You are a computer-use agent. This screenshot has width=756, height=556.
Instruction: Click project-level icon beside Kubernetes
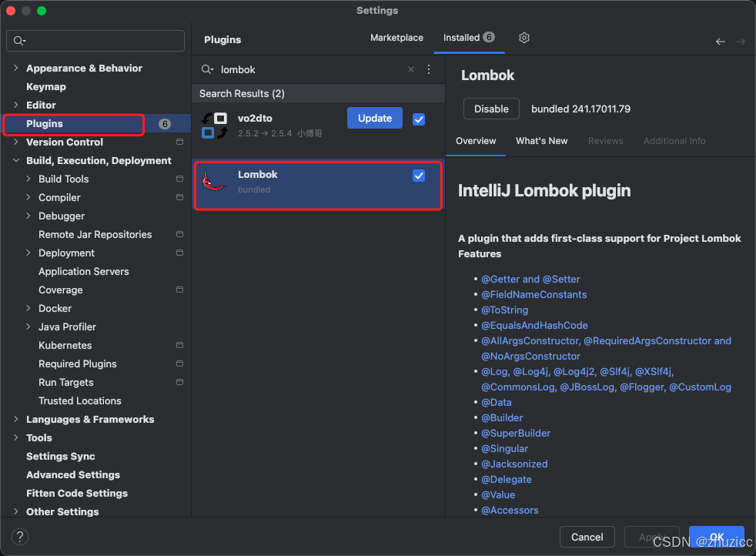[180, 345]
